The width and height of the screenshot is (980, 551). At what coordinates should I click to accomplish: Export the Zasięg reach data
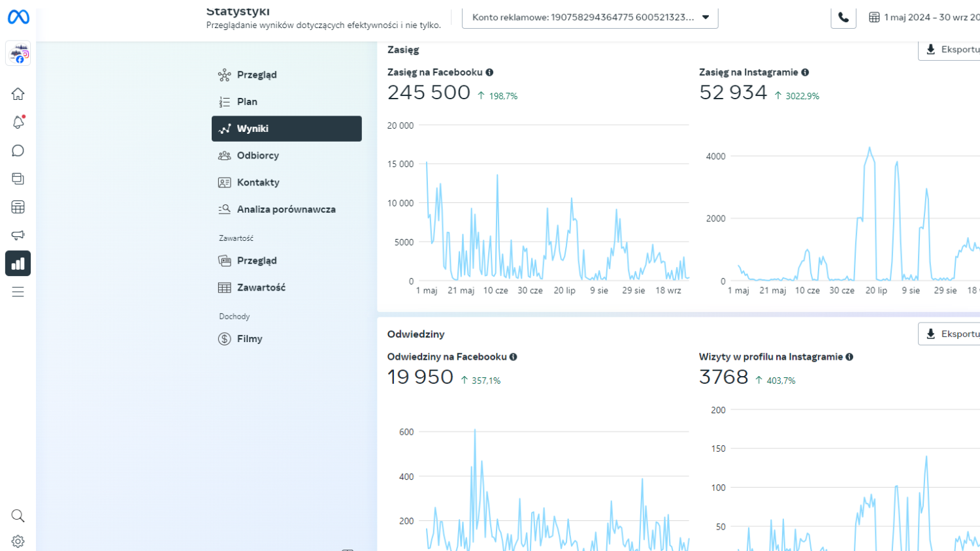click(951, 50)
